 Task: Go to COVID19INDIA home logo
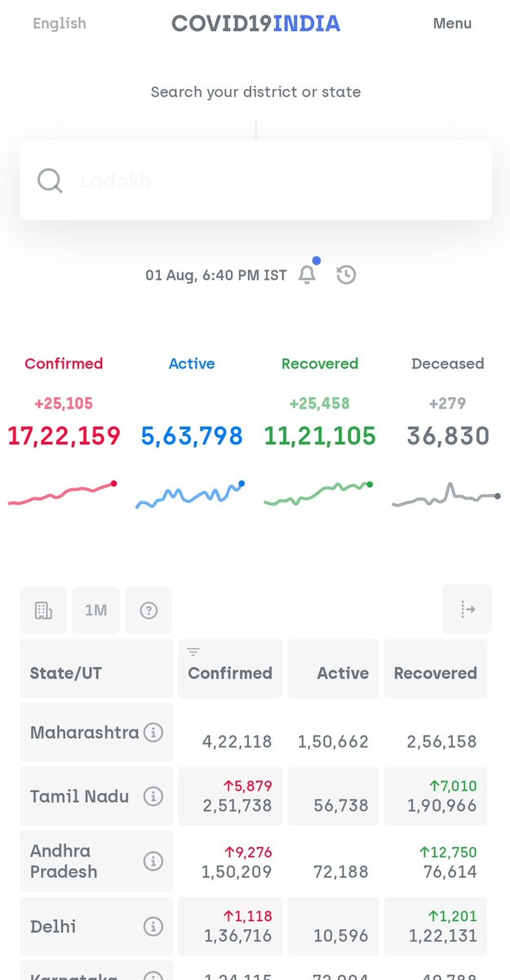coord(255,24)
